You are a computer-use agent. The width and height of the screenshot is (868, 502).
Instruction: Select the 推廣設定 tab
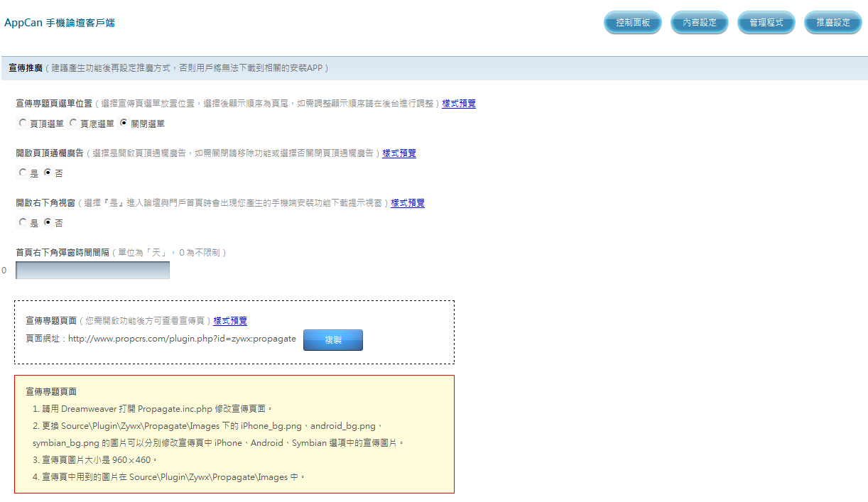833,23
